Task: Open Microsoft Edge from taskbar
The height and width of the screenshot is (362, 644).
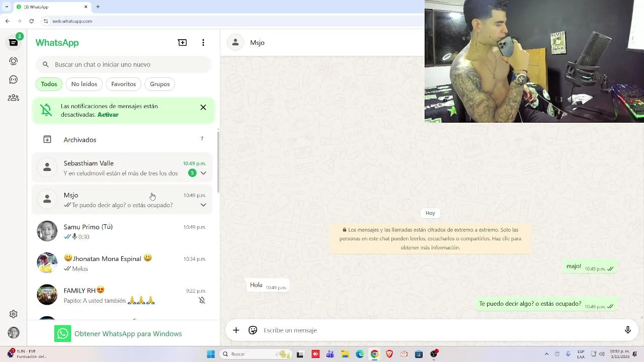Action: point(360,354)
